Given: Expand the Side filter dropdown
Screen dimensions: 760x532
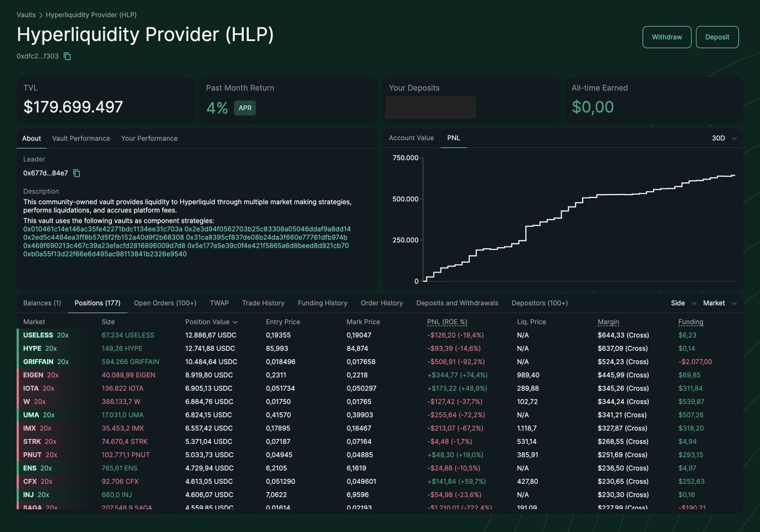Looking at the screenshot, I should [684, 303].
